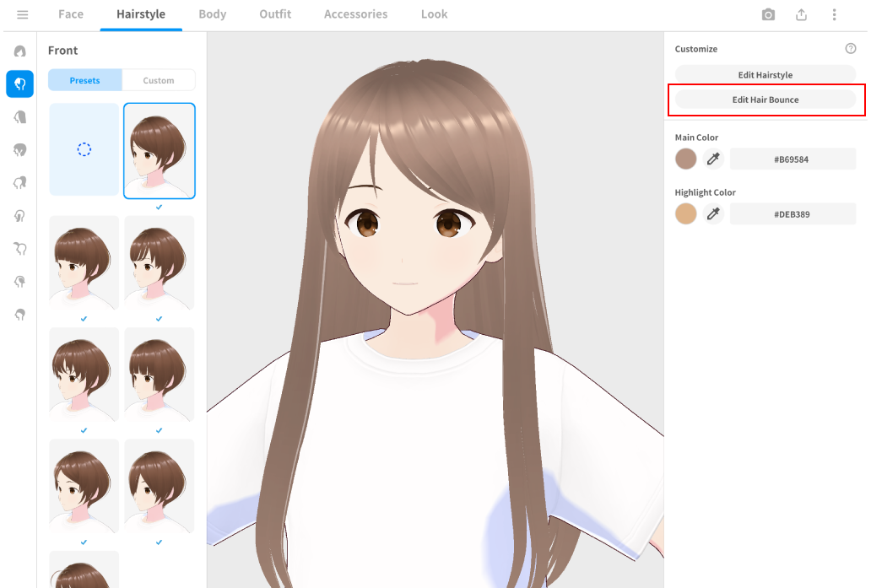The height and width of the screenshot is (588, 871).
Task: Open the Accessories tab
Action: pyautogui.click(x=355, y=14)
